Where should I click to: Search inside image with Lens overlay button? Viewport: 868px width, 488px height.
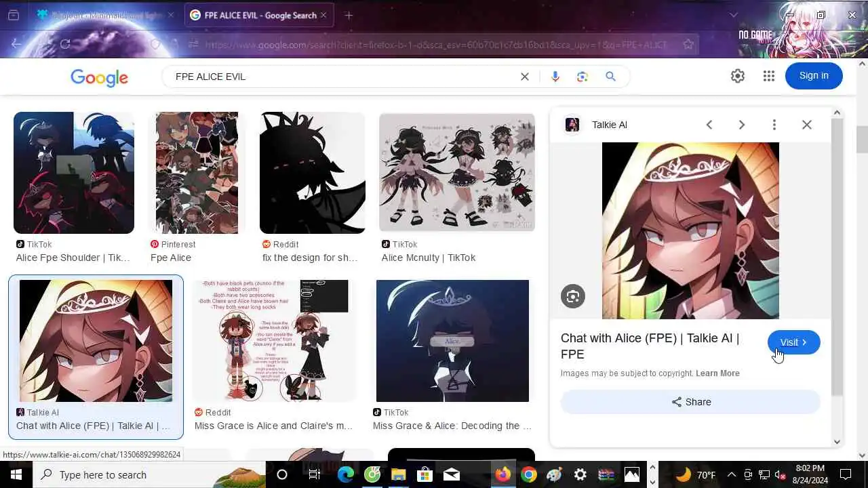tap(573, 296)
